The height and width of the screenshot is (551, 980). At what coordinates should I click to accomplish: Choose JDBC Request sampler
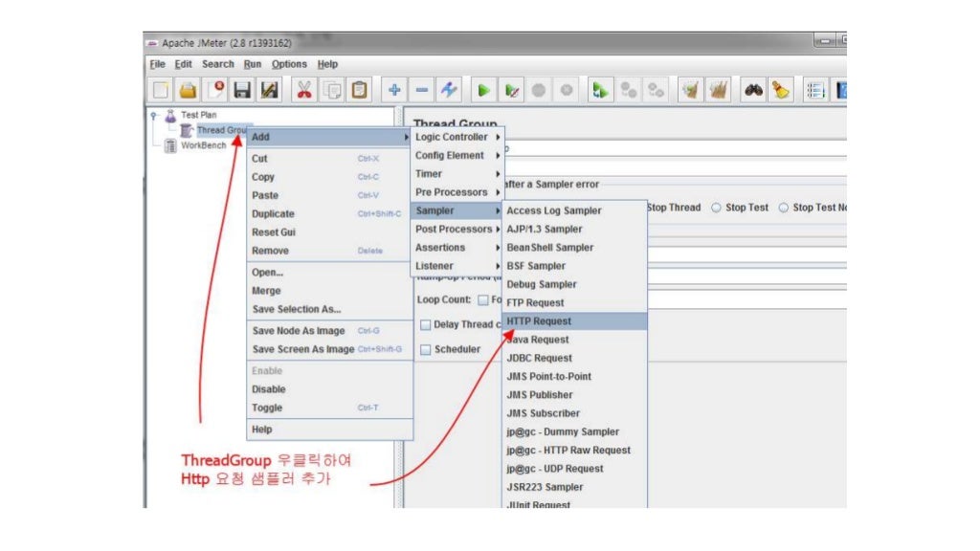point(574,358)
